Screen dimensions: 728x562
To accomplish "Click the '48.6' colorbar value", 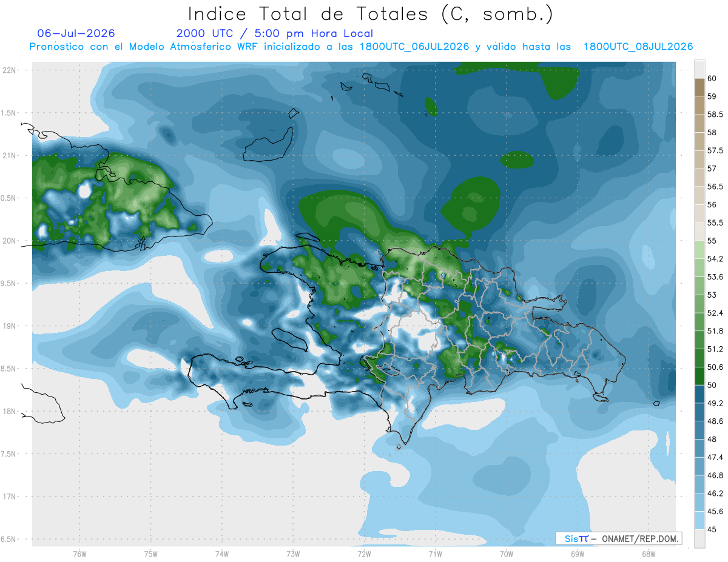I will tap(715, 421).
